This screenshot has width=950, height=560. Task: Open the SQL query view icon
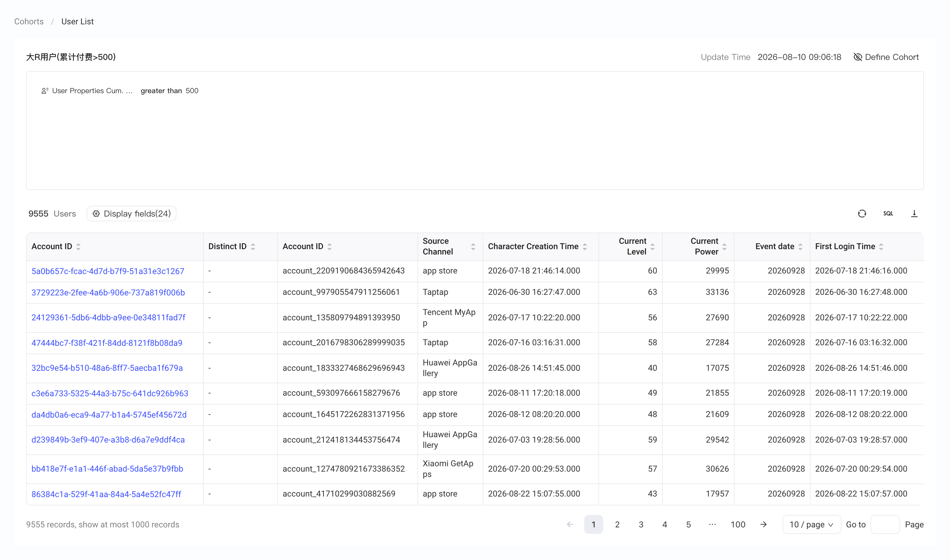pyautogui.click(x=888, y=214)
